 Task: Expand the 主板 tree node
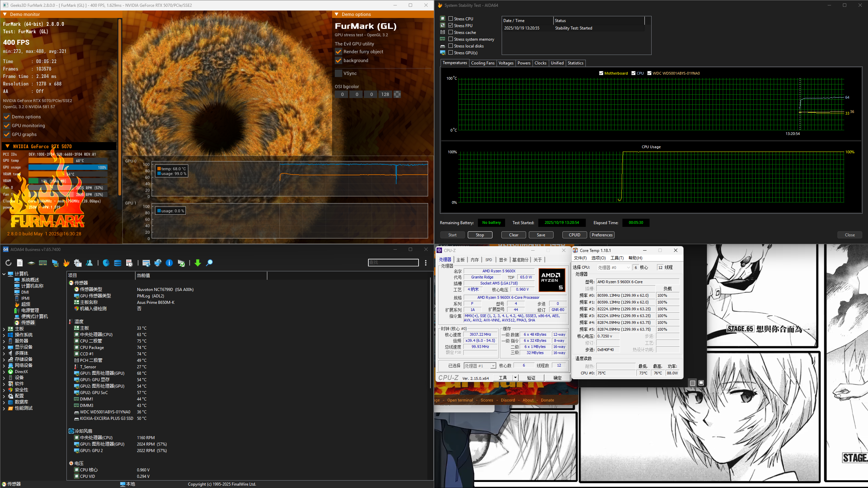4,329
